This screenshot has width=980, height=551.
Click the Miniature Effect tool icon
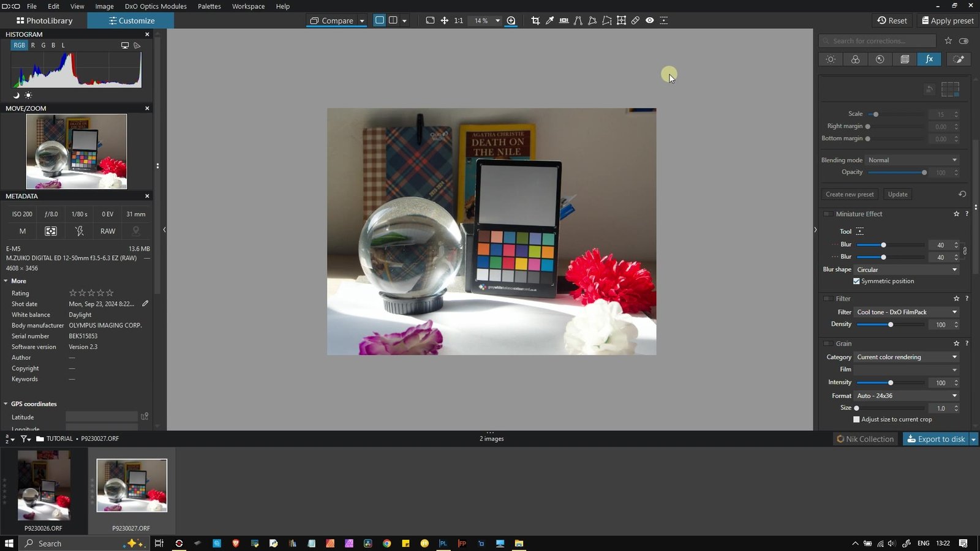860,231
